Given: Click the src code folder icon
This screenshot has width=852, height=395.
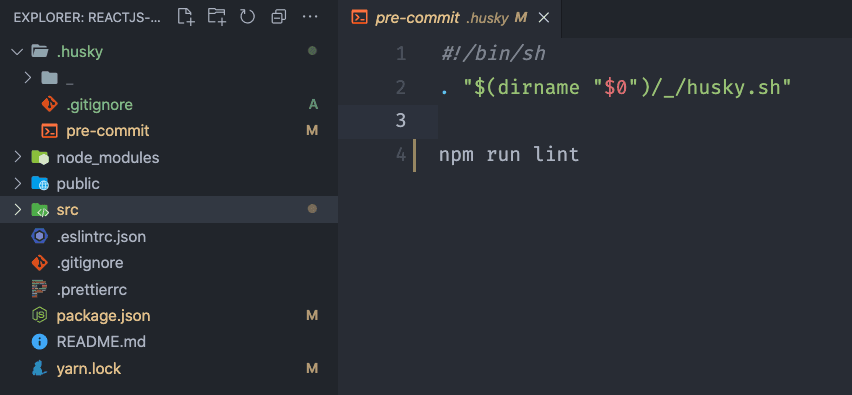Looking at the screenshot, I should click(x=40, y=210).
